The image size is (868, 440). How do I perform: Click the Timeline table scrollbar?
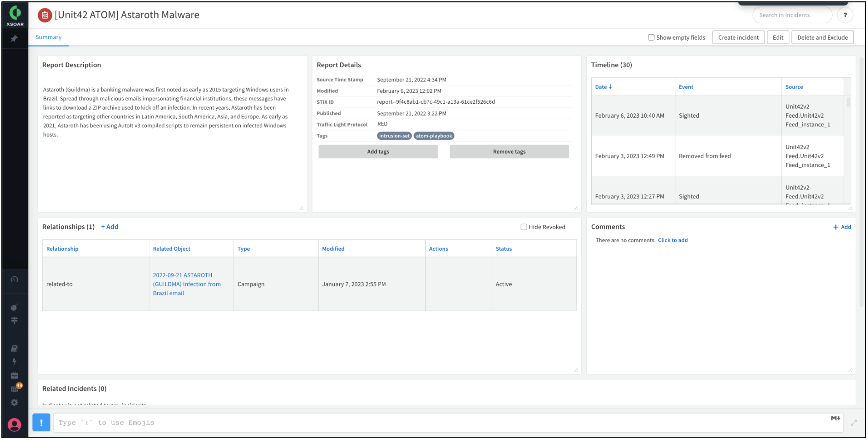[x=848, y=102]
